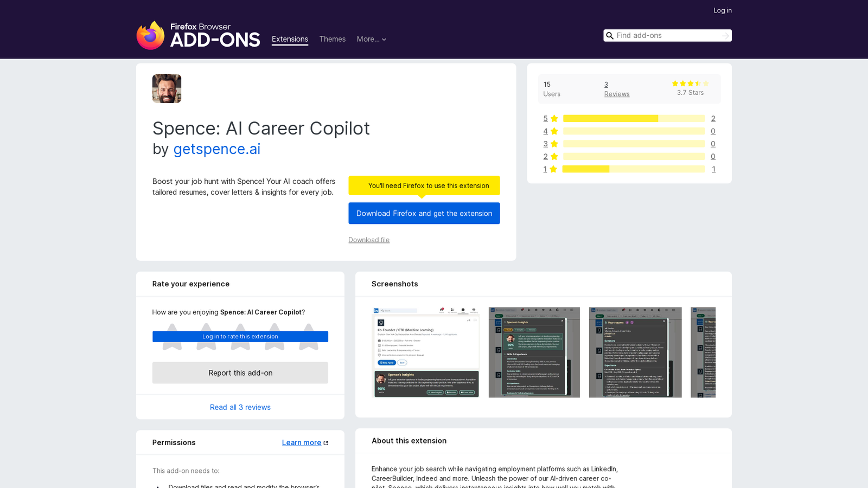The height and width of the screenshot is (488, 868).
Task: Select the third rating star
Action: coord(240,337)
